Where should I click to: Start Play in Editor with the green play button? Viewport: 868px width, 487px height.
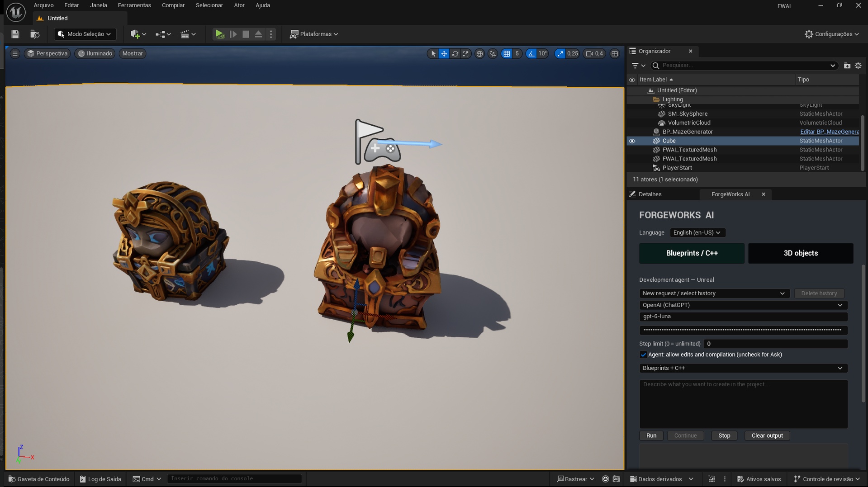tap(219, 34)
